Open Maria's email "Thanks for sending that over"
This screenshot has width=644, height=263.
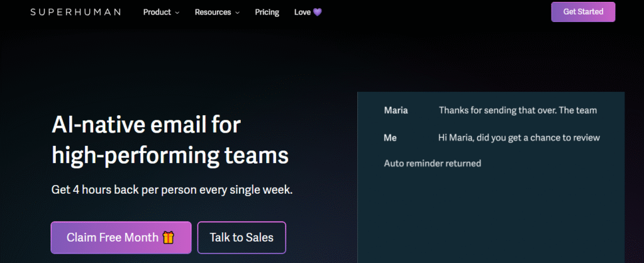tap(491, 110)
